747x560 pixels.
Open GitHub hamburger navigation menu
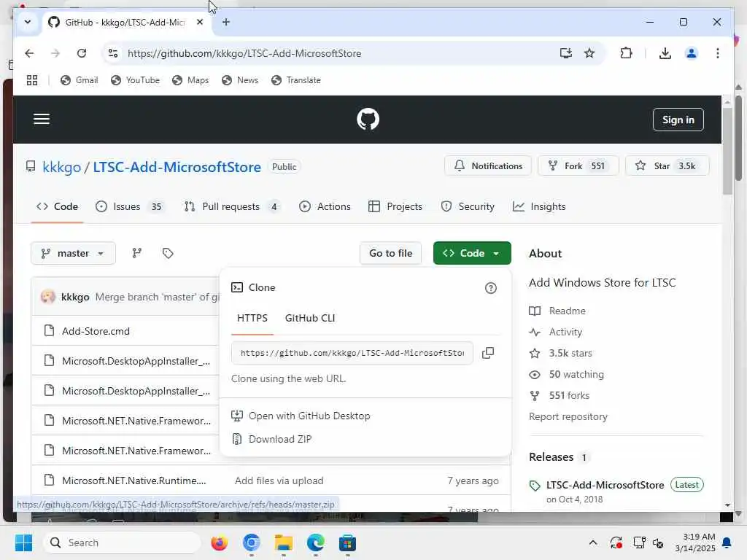pos(42,119)
